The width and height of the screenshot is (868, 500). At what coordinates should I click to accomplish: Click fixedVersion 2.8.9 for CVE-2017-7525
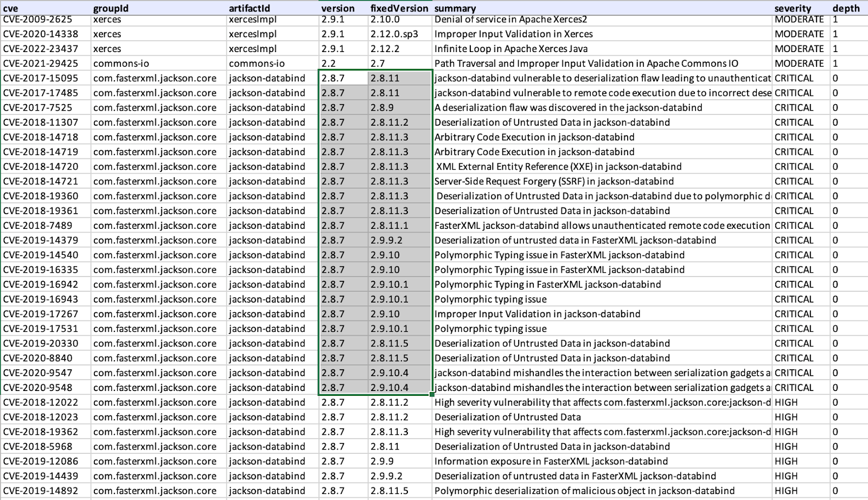[400, 107]
